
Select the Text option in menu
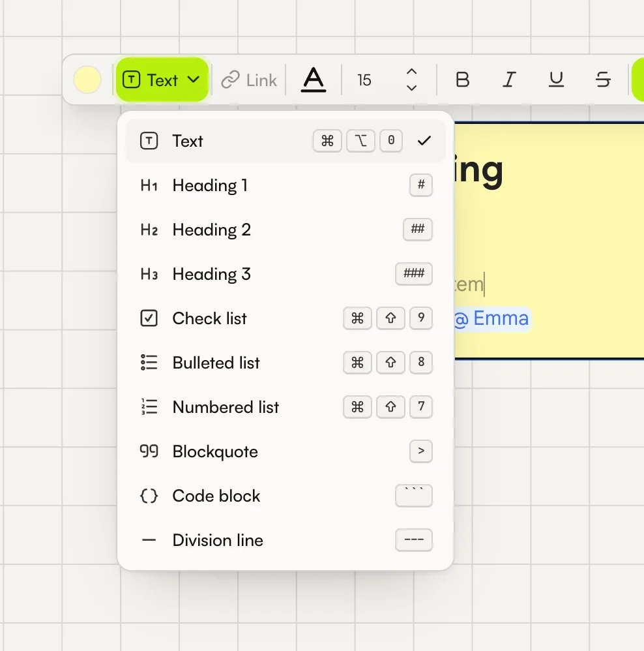click(x=285, y=141)
